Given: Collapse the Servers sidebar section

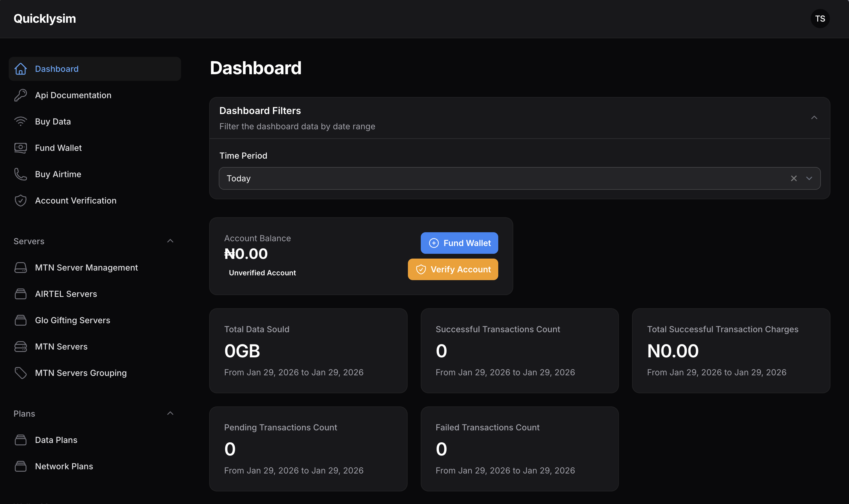Looking at the screenshot, I should [x=170, y=241].
